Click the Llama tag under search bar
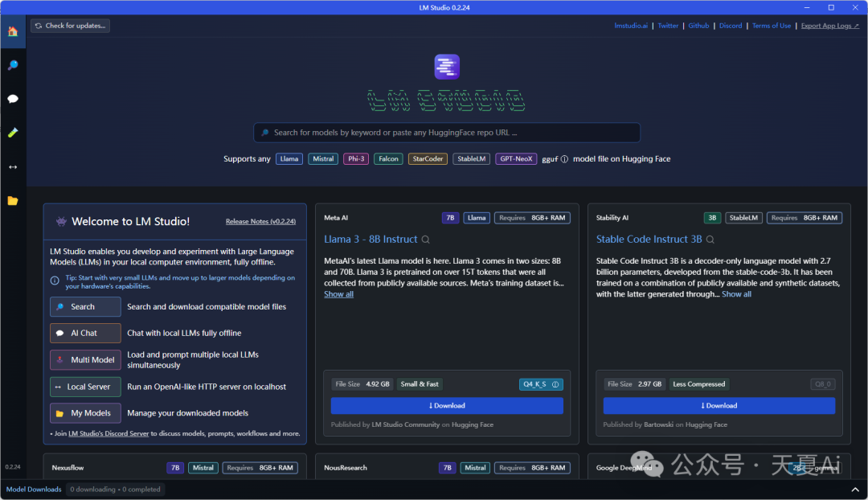Viewport: 868px width, 500px height. pyautogui.click(x=289, y=159)
